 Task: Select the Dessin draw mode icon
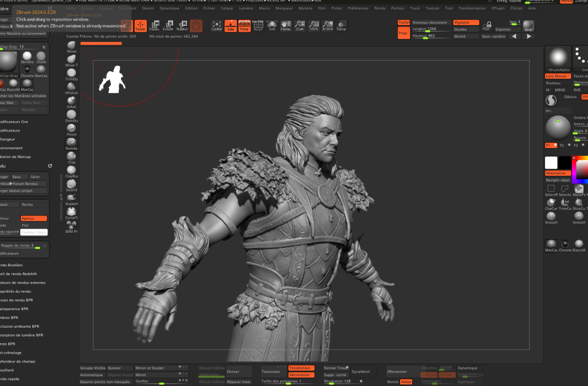[141, 26]
